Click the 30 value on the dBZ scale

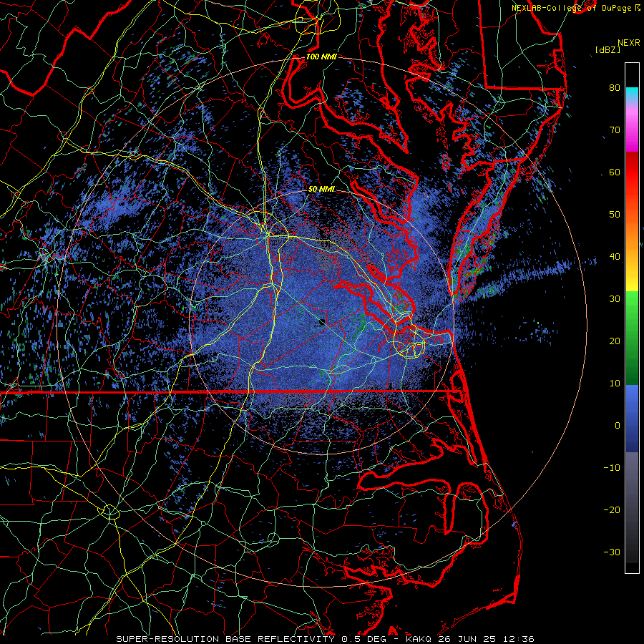coord(615,299)
